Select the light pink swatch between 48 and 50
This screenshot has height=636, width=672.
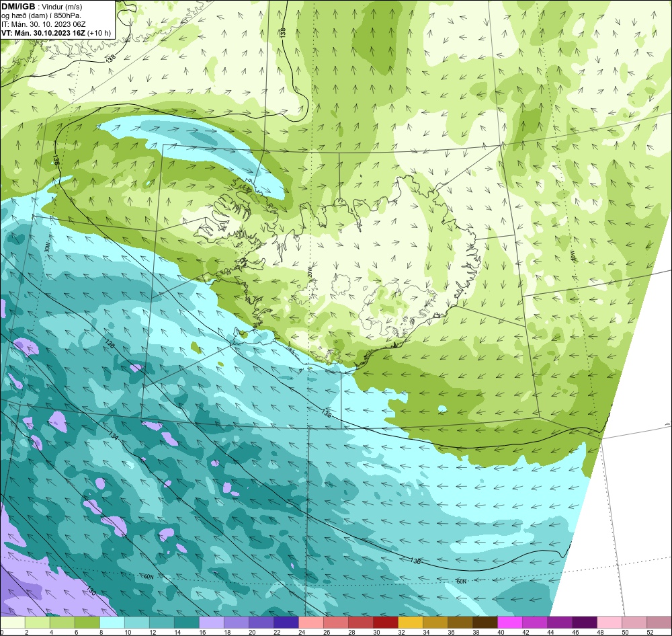pos(610,623)
